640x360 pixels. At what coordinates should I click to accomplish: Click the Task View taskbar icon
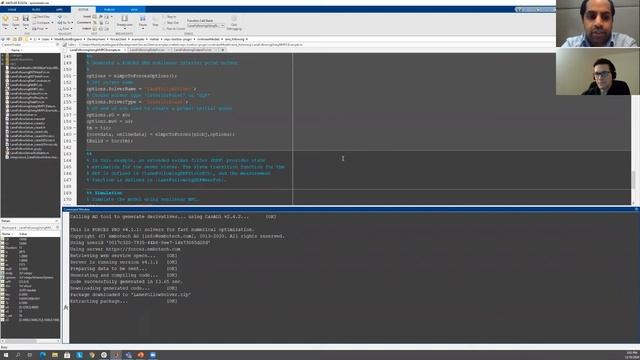click(30, 355)
